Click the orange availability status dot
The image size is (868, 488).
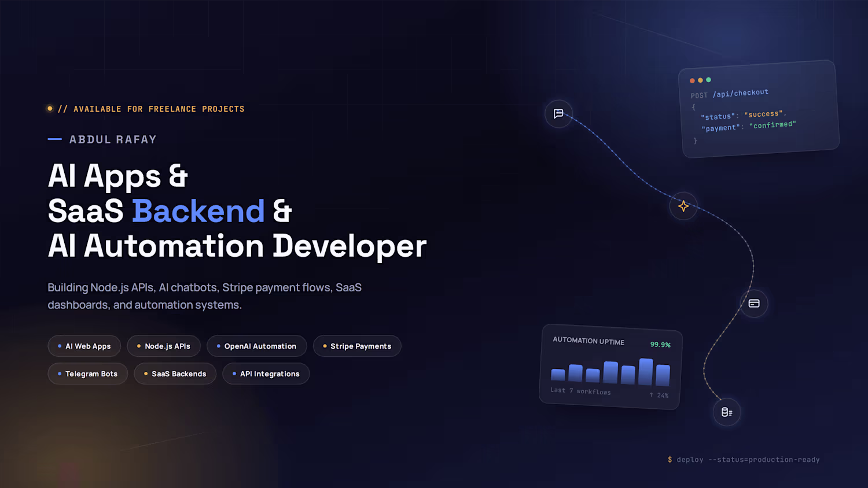click(50, 109)
